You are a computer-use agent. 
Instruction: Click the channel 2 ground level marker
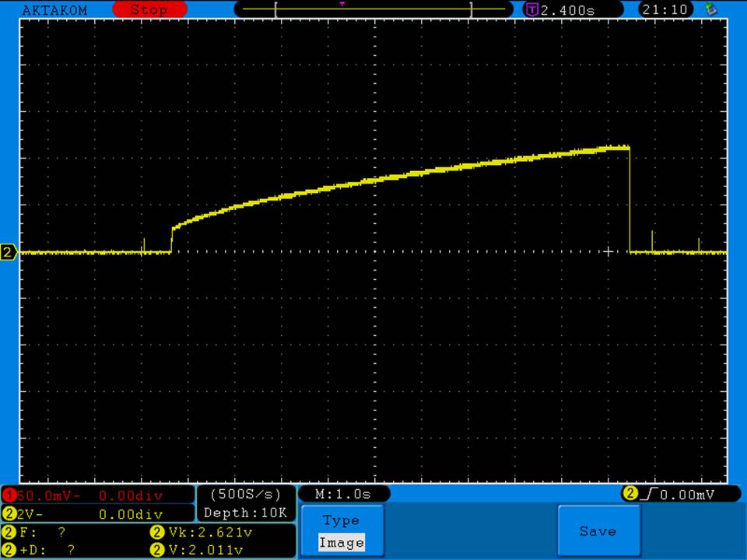point(9,252)
